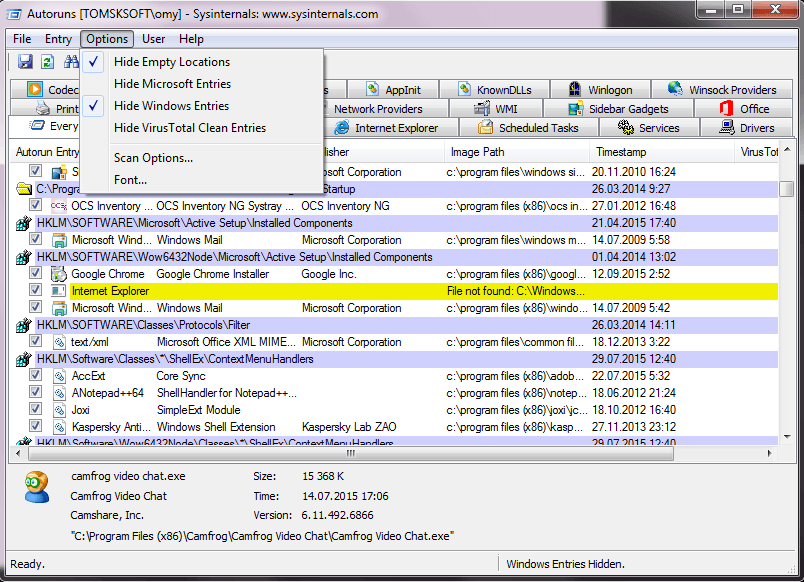Switch to the KnownDLLs tab
This screenshot has width=804, height=582.
[495, 90]
